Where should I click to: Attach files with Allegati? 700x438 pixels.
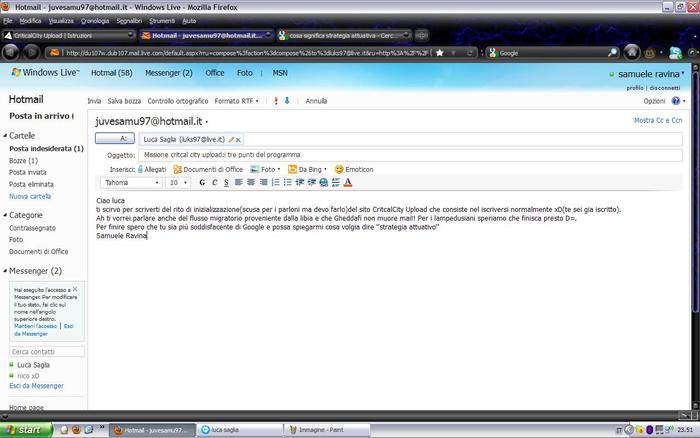click(x=152, y=169)
